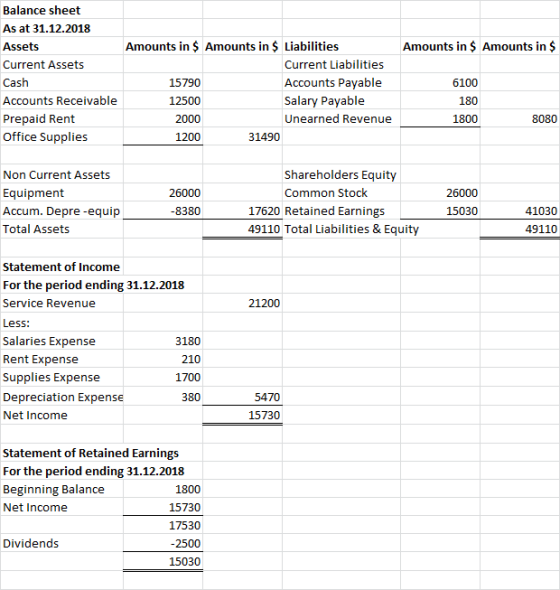Click the 'Salaries Expense' label
The height and width of the screenshot is (590, 560).
49,341
